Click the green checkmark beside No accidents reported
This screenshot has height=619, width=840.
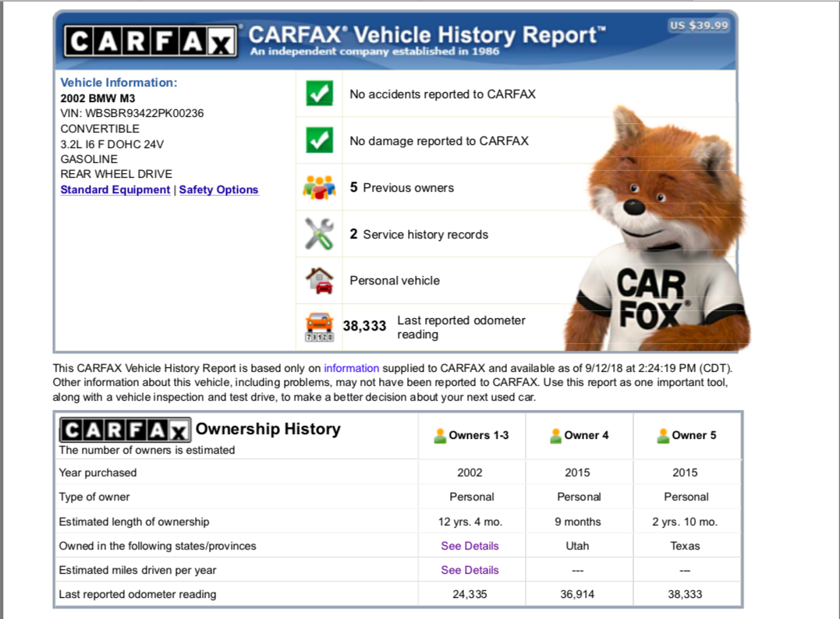[x=319, y=94]
